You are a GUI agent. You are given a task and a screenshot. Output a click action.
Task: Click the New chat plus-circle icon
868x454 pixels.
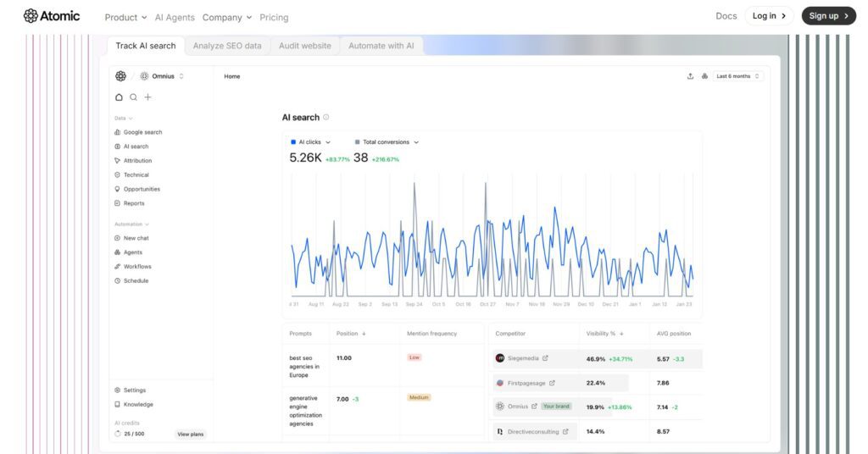tap(117, 238)
